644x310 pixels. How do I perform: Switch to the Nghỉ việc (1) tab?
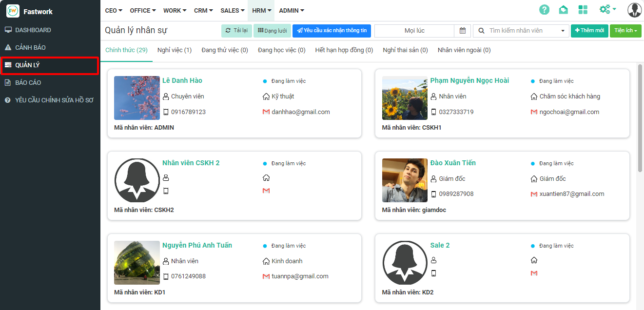pyautogui.click(x=174, y=50)
